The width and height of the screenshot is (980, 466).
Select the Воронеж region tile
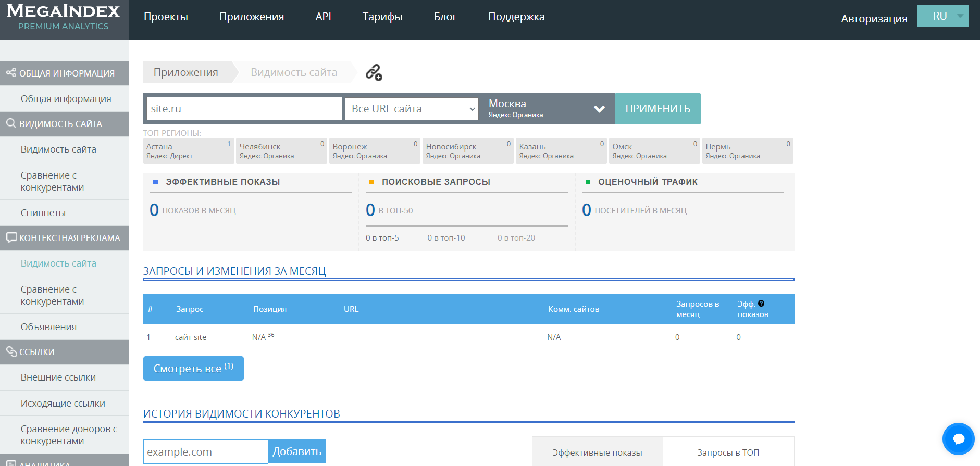[375, 151]
